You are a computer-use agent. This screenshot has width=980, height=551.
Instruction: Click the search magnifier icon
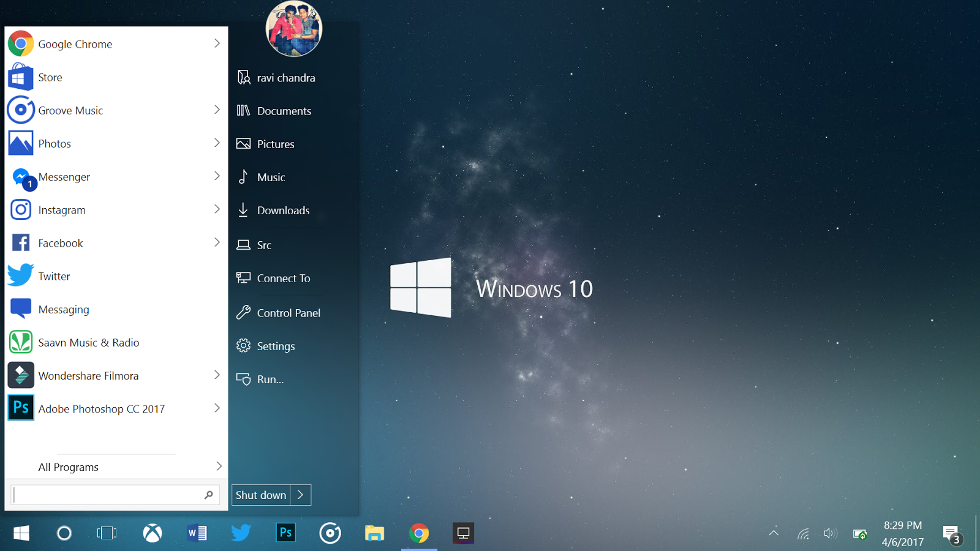click(209, 495)
